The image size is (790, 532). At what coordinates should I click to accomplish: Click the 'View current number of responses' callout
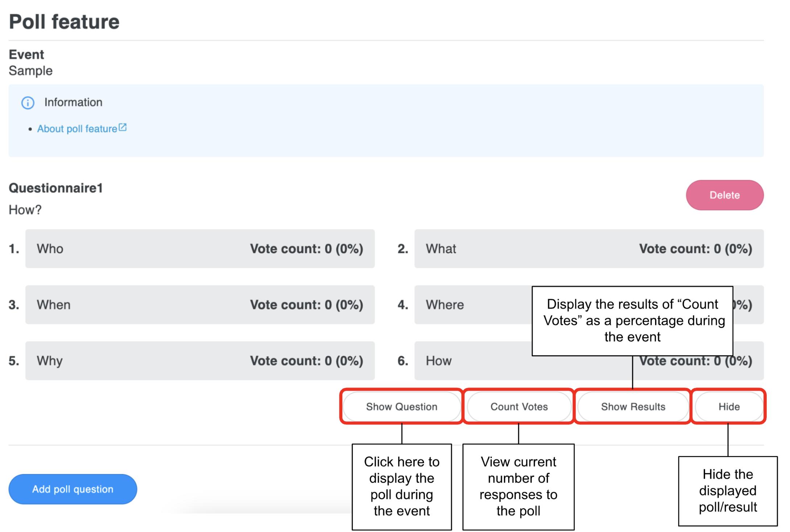(x=518, y=486)
